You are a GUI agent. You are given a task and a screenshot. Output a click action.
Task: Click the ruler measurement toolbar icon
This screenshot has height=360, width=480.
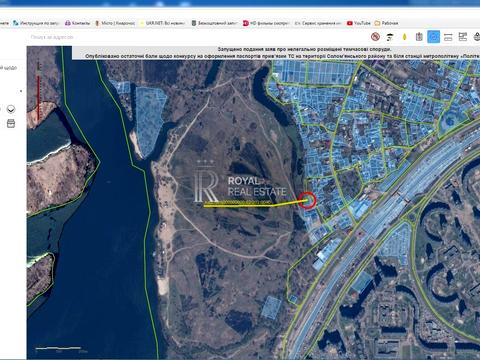(448, 37)
